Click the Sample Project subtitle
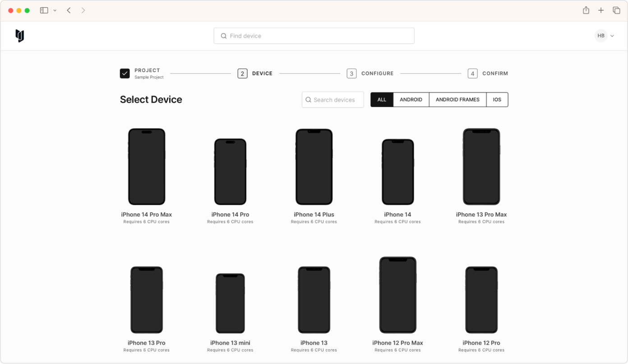This screenshot has height=364, width=628. [x=149, y=77]
